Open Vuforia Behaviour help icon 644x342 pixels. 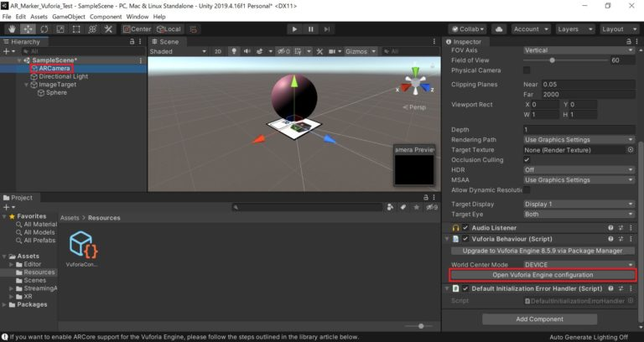click(610, 239)
